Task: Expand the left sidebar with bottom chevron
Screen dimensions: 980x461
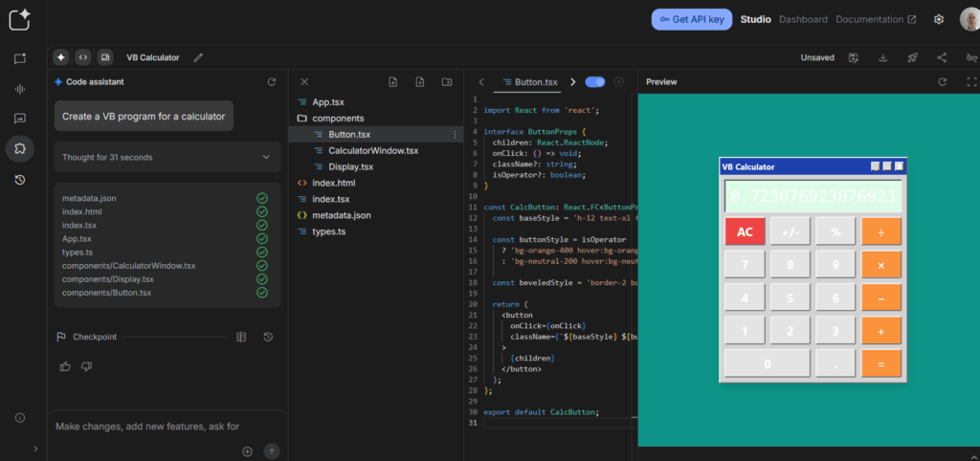Action: point(35,448)
